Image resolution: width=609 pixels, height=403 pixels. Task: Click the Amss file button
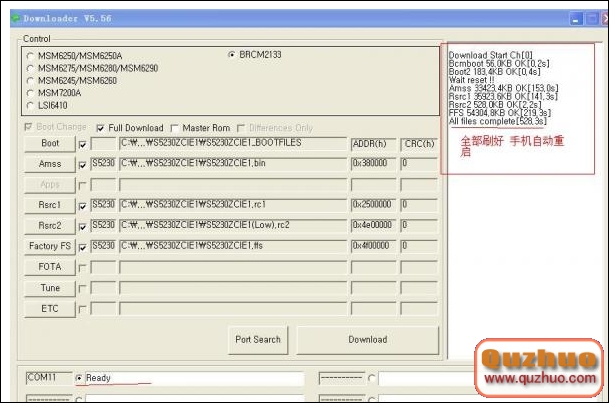pos(50,164)
